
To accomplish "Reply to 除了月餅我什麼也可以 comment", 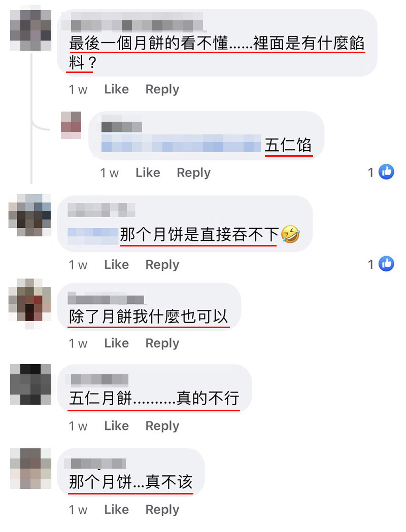I will [162, 343].
